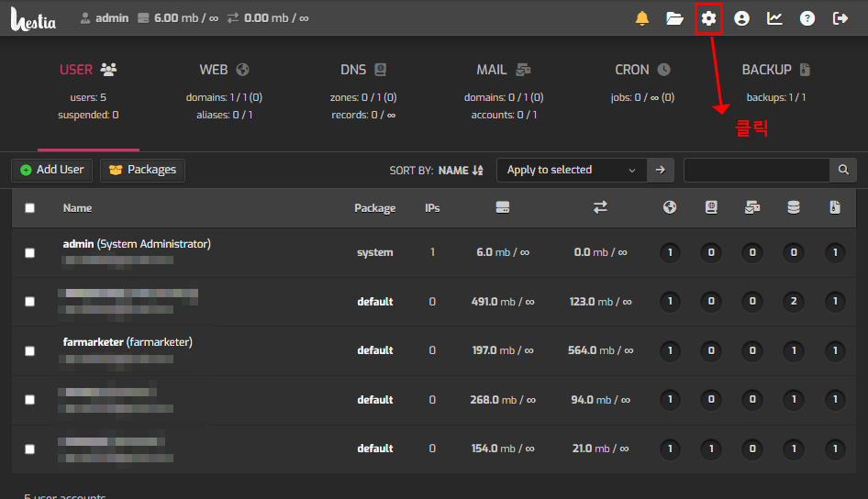Click the bandwidth column header icon

pyautogui.click(x=601, y=207)
